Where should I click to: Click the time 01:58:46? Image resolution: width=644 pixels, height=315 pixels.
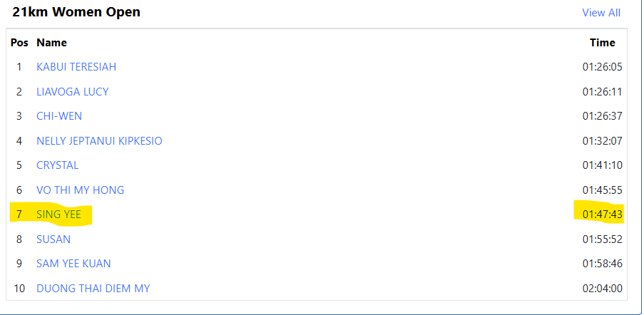click(x=603, y=264)
